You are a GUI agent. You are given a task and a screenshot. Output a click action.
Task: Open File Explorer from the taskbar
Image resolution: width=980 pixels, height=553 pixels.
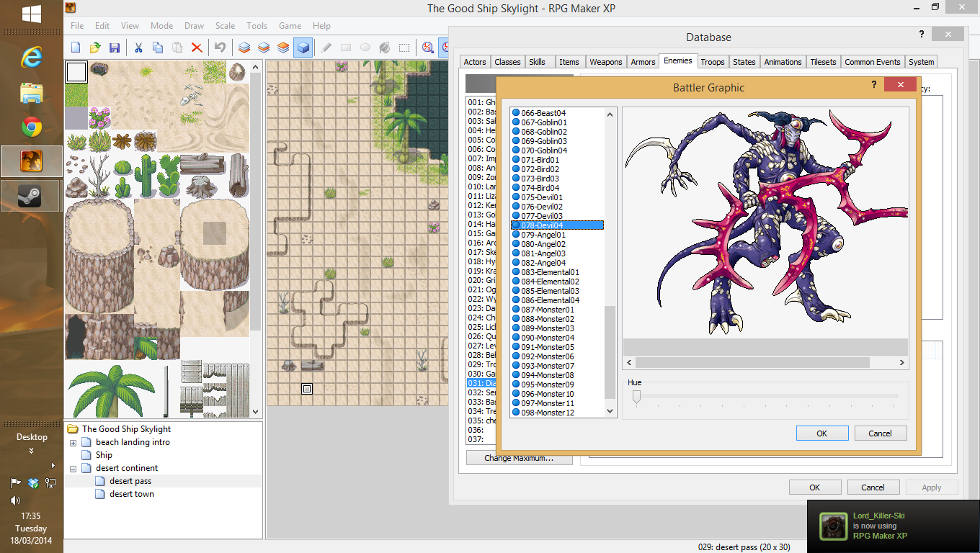(x=31, y=93)
